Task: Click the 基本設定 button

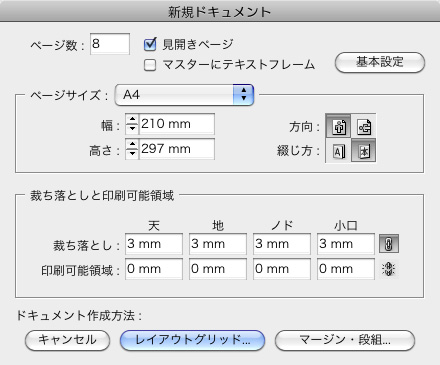Action: (380, 62)
